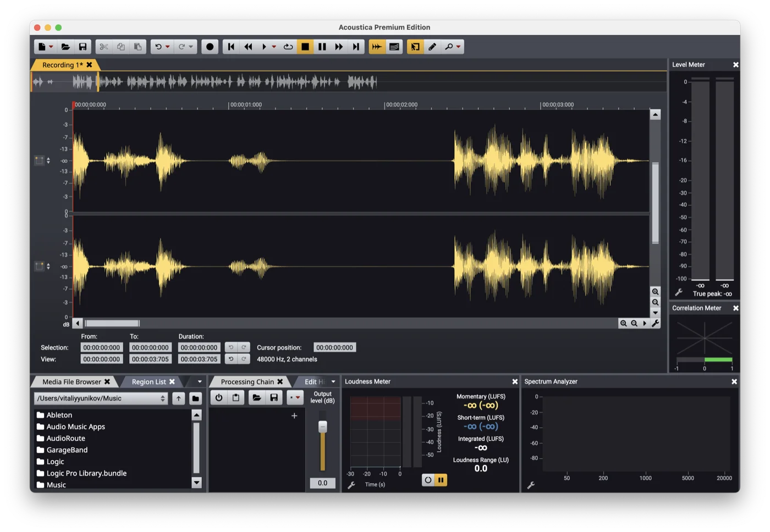The height and width of the screenshot is (532, 770).
Task: Select the pencil drawing tool
Action: pos(432,47)
